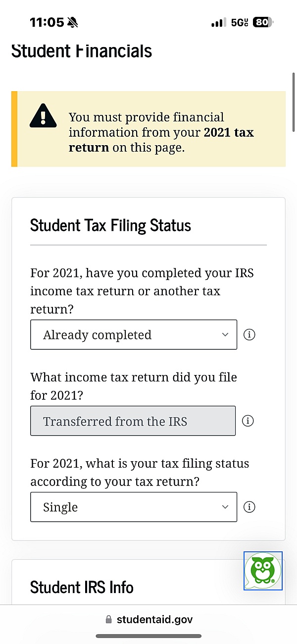Open the Already completed tax return dropdown

[134, 335]
